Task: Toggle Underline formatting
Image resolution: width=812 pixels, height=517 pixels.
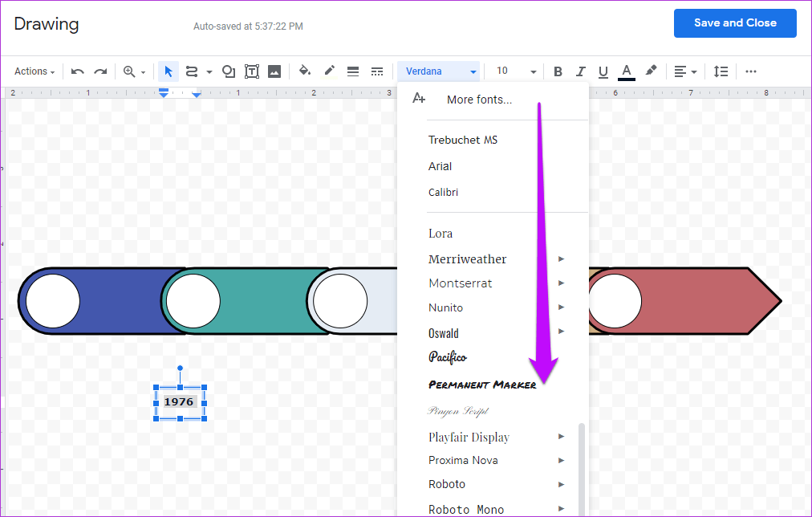Action: pyautogui.click(x=603, y=71)
